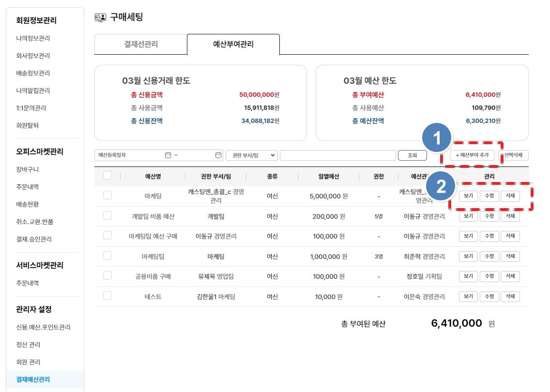Toggle the select-all checkbox in table header
550x392 pixels.
pos(107,176)
